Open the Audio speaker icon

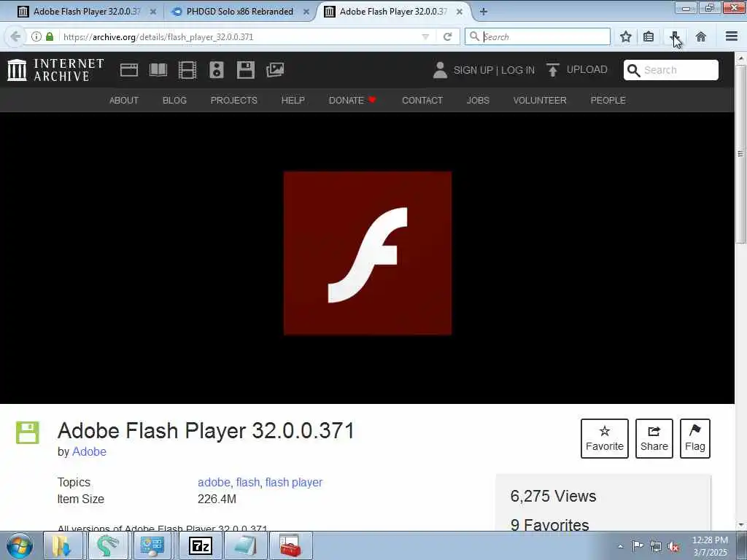216,70
